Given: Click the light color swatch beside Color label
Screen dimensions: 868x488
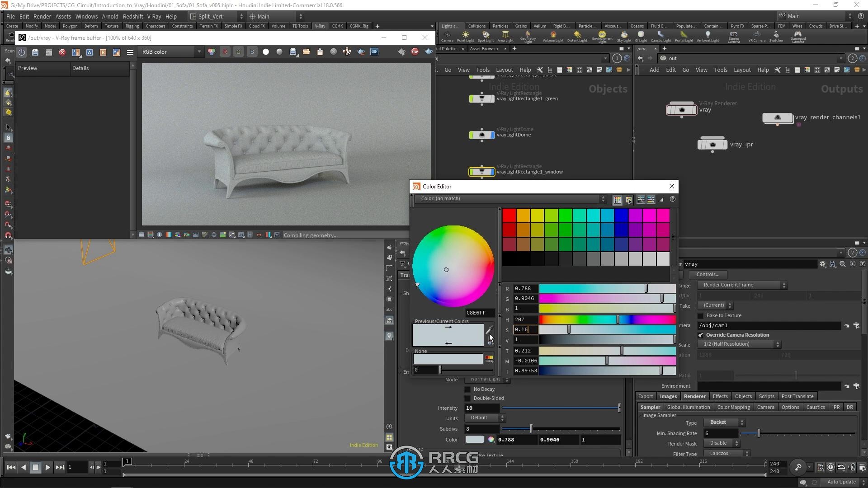Looking at the screenshot, I should [475, 440].
